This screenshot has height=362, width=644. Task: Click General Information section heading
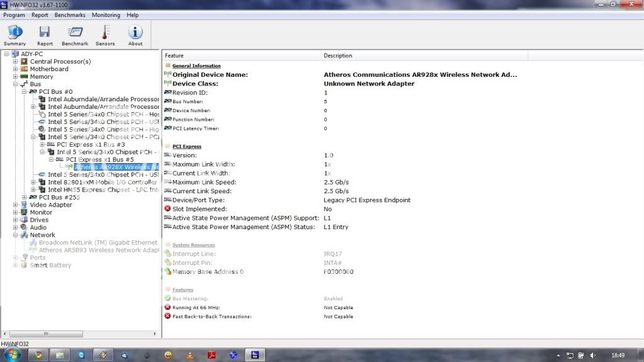coord(196,65)
